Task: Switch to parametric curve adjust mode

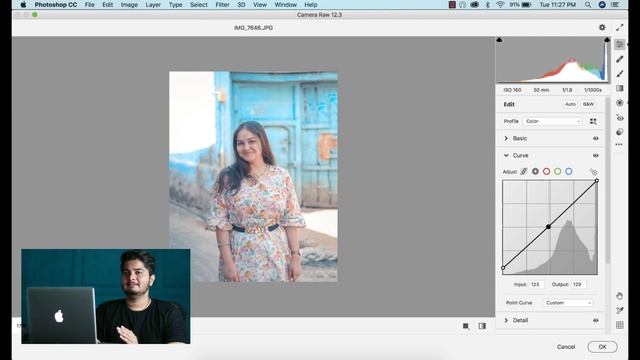Action: pyautogui.click(x=524, y=171)
